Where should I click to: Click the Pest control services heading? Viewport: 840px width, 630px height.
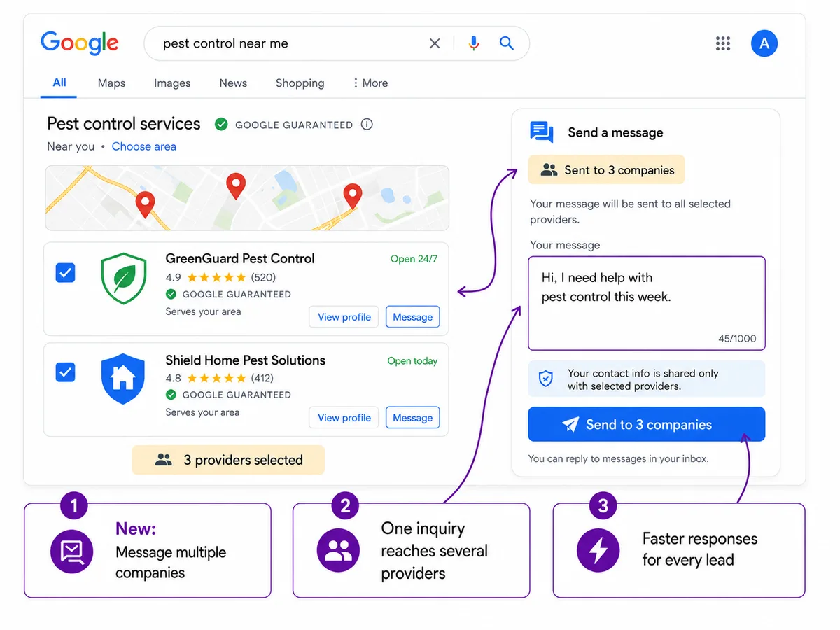click(124, 124)
